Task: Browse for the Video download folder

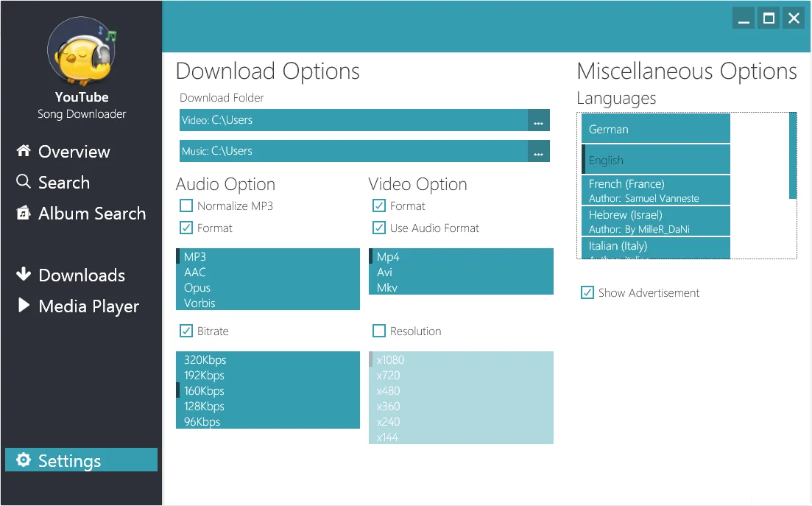Action: [539, 120]
